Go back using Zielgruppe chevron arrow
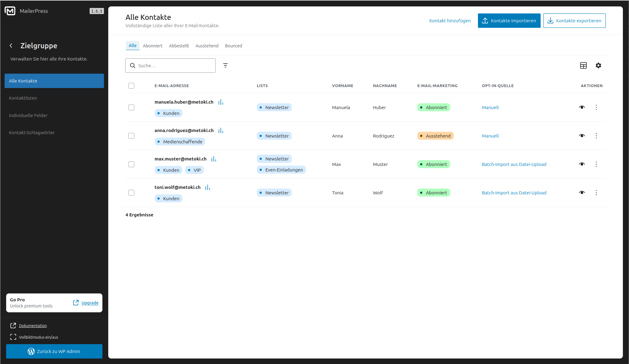629x364 pixels. coord(11,46)
